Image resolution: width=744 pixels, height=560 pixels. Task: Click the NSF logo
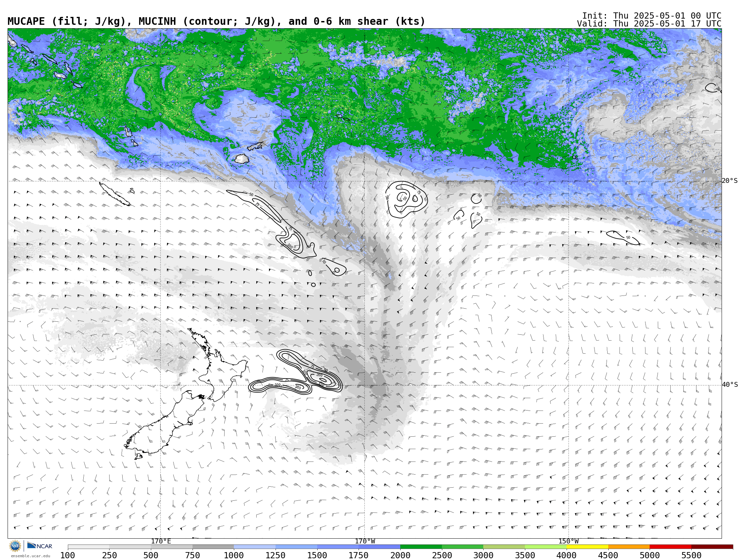[15, 546]
